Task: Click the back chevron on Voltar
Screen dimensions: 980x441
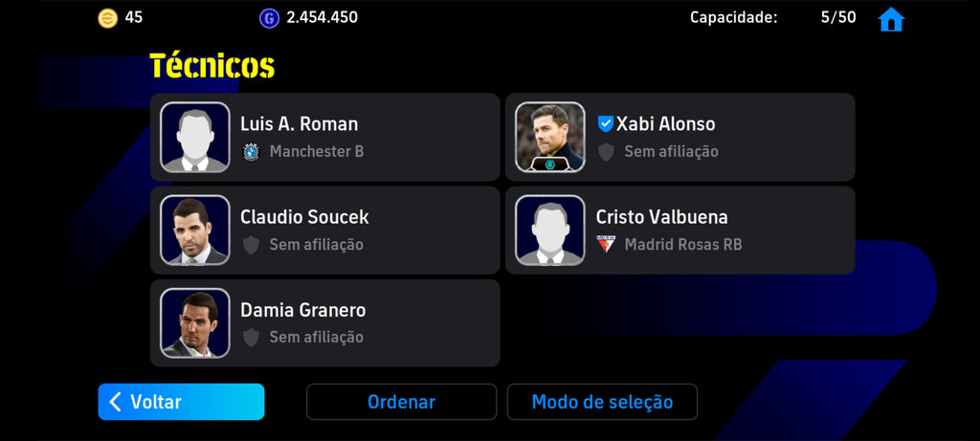Action: pos(115,402)
